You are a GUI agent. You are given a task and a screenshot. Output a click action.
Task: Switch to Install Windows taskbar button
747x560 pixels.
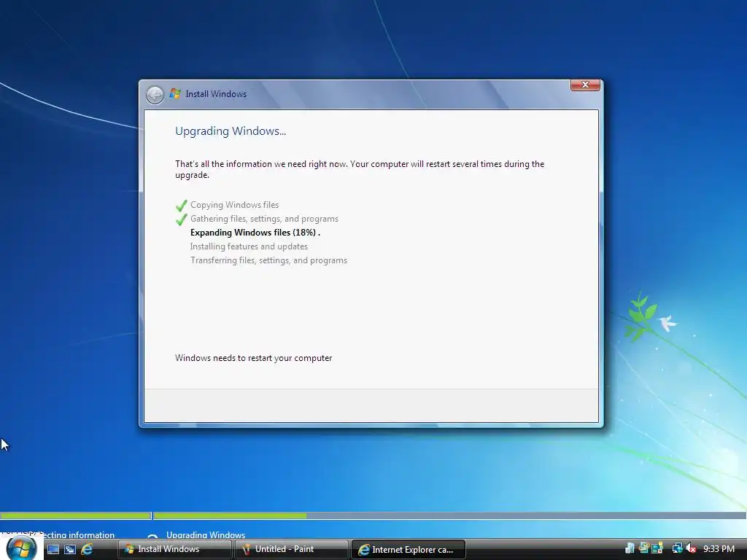coord(175,550)
